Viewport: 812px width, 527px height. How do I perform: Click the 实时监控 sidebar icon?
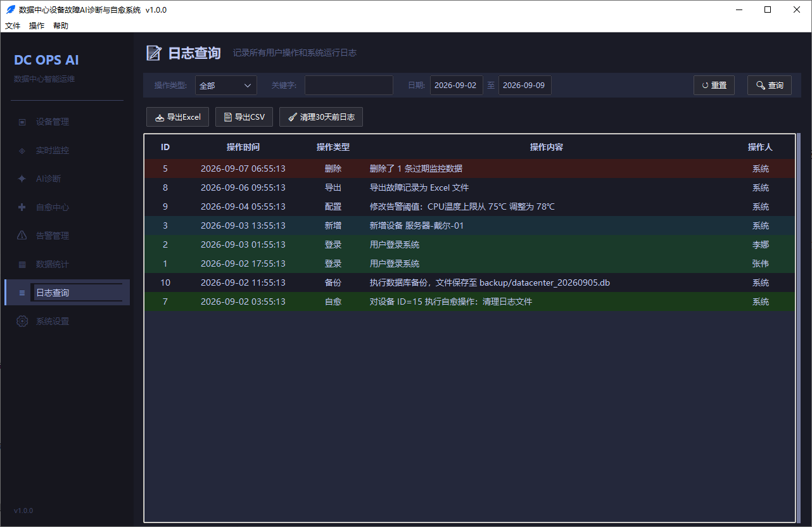point(22,151)
